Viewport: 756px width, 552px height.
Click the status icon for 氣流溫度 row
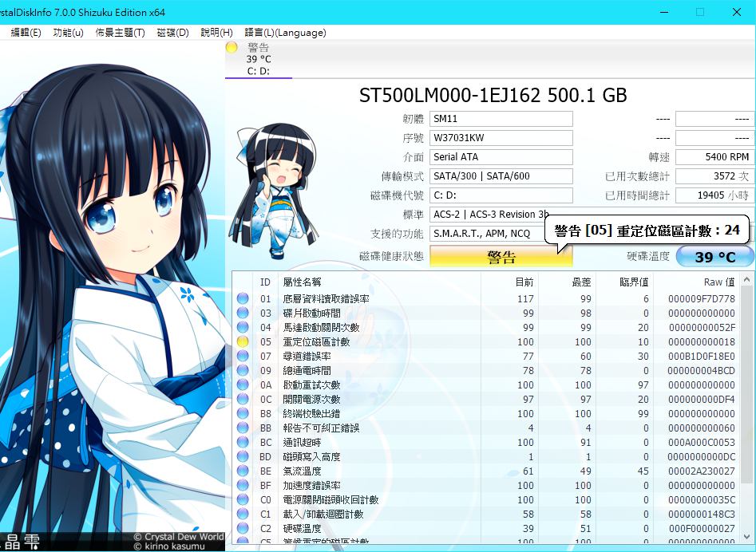pos(243,471)
